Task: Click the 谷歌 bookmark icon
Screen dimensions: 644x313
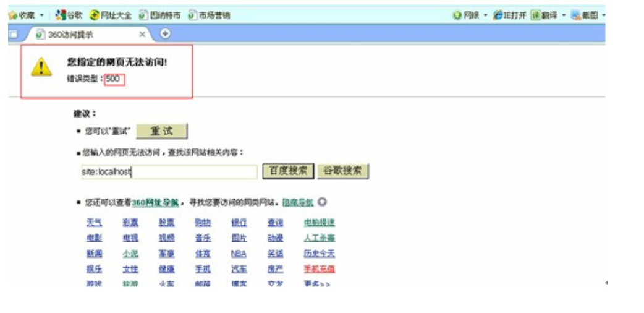Action: [x=60, y=15]
